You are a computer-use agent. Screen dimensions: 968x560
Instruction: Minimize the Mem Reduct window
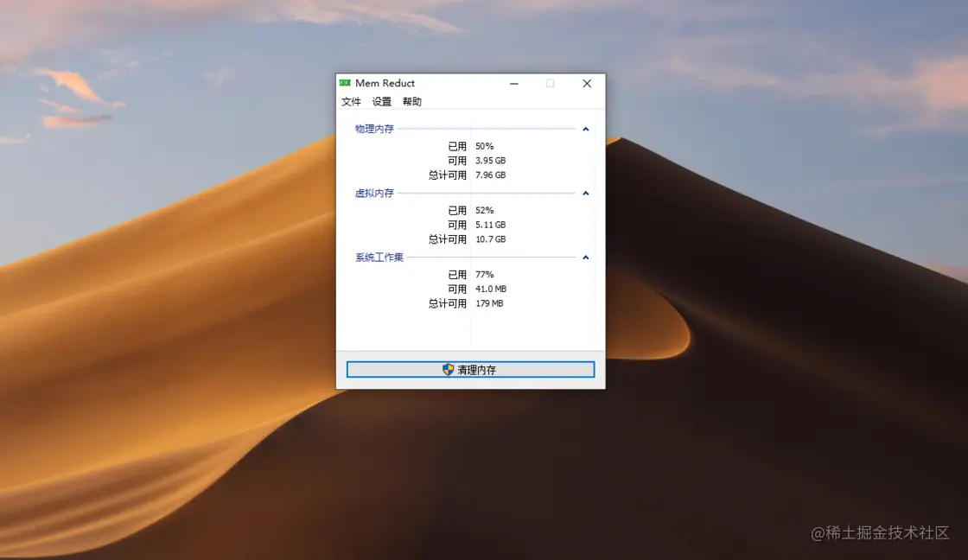coord(514,83)
